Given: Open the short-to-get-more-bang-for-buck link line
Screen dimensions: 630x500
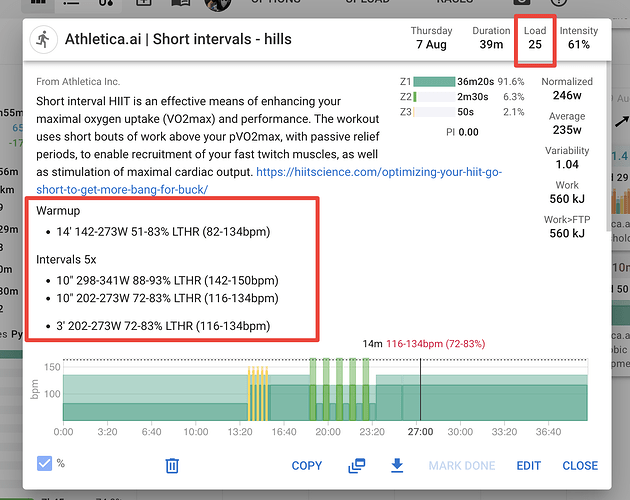Looking at the screenshot, I should coord(122,190).
